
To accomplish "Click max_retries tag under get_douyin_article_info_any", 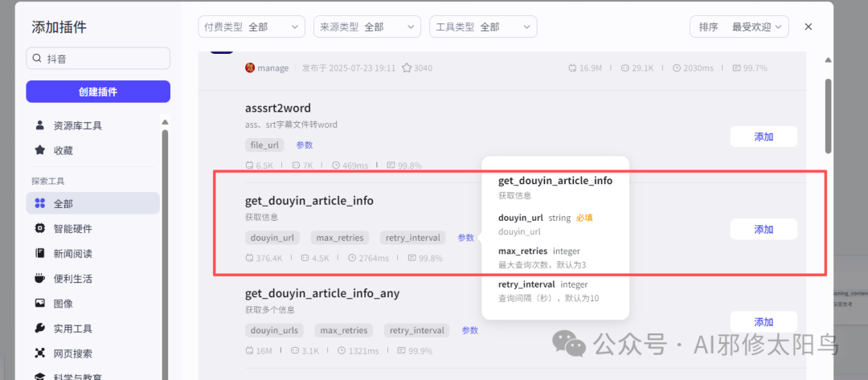I will 344,330.
